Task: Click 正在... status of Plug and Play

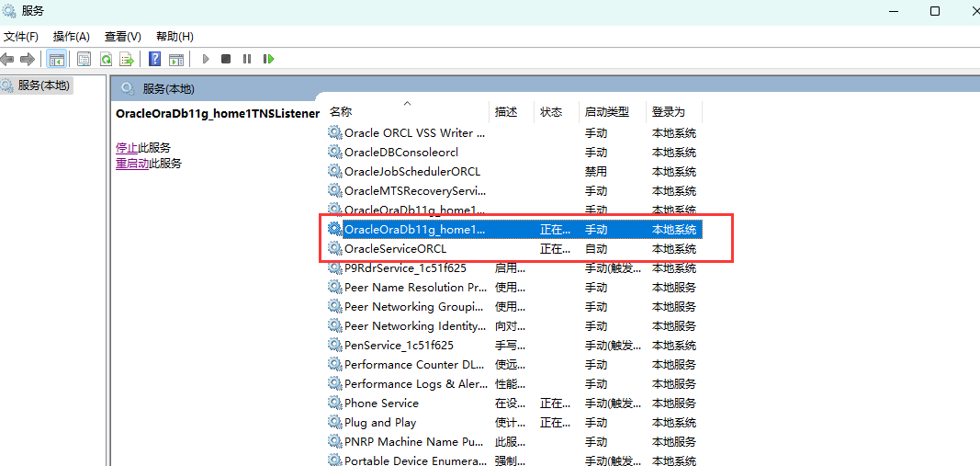Action: (556, 422)
